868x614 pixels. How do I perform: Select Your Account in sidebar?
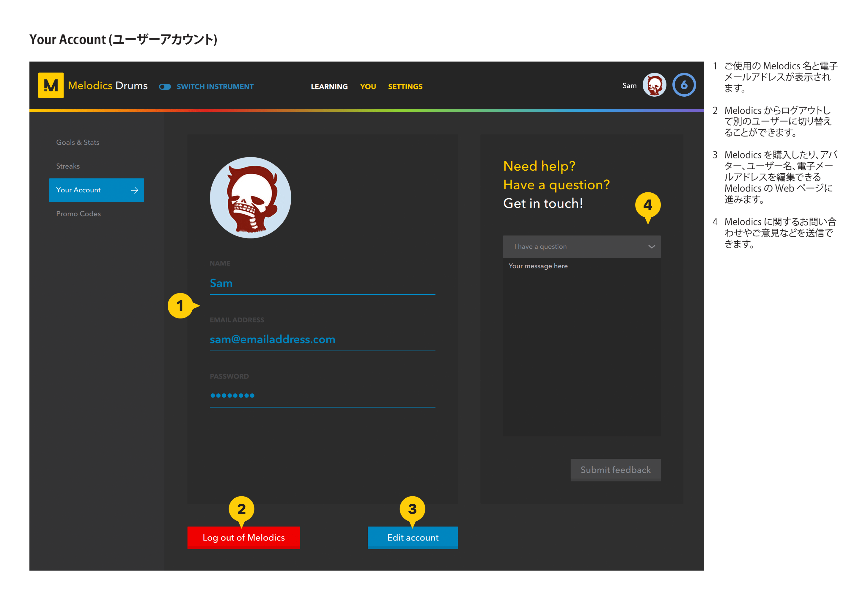96,190
